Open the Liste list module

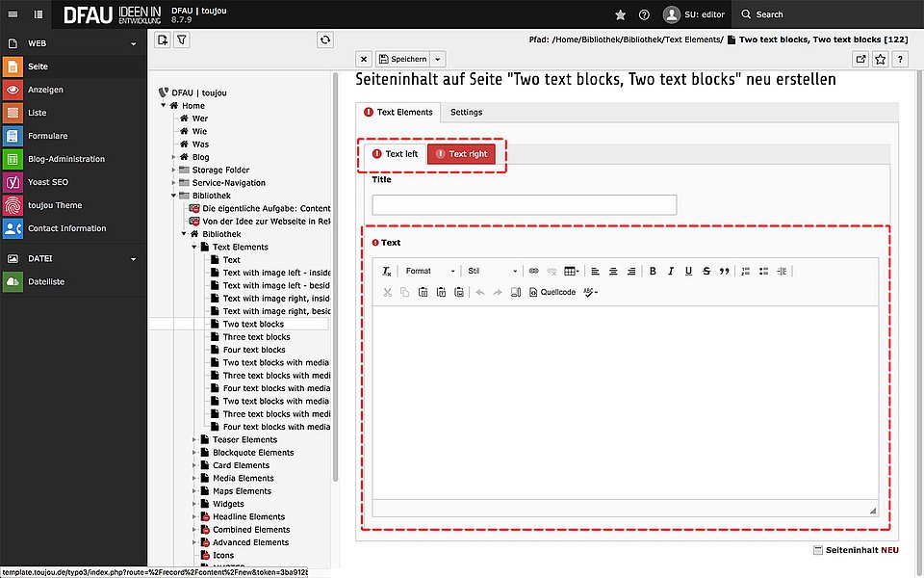click(x=73, y=113)
